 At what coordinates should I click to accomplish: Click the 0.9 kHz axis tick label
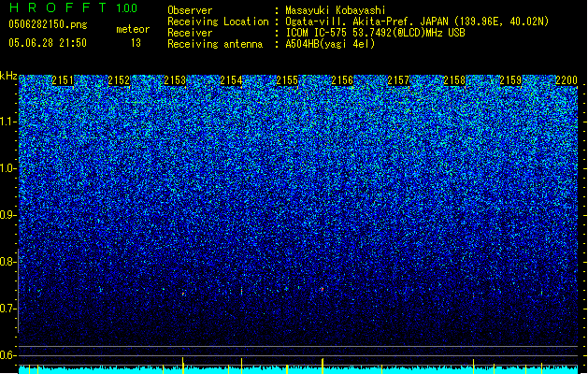point(7,215)
